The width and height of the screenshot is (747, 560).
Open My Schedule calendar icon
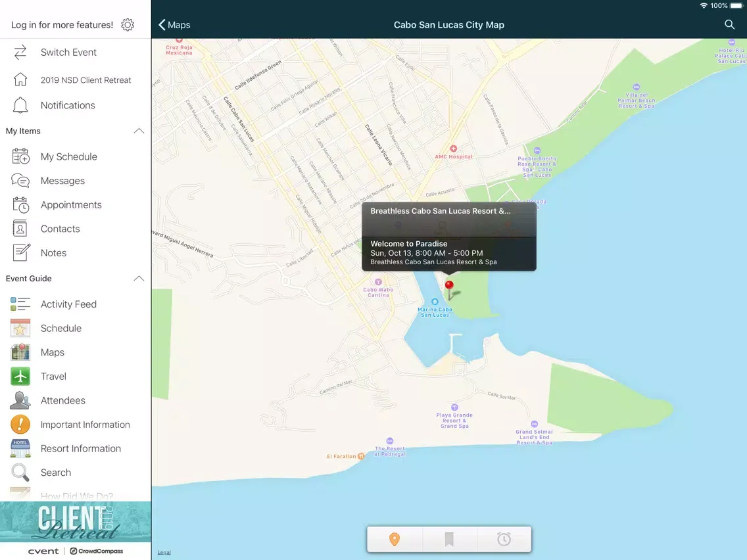pyautogui.click(x=20, y=156)
